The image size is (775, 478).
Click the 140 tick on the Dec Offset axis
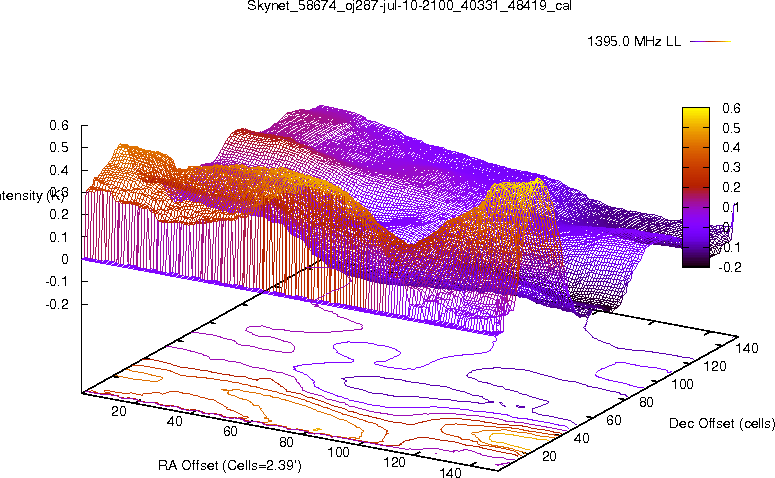[747, 348]
